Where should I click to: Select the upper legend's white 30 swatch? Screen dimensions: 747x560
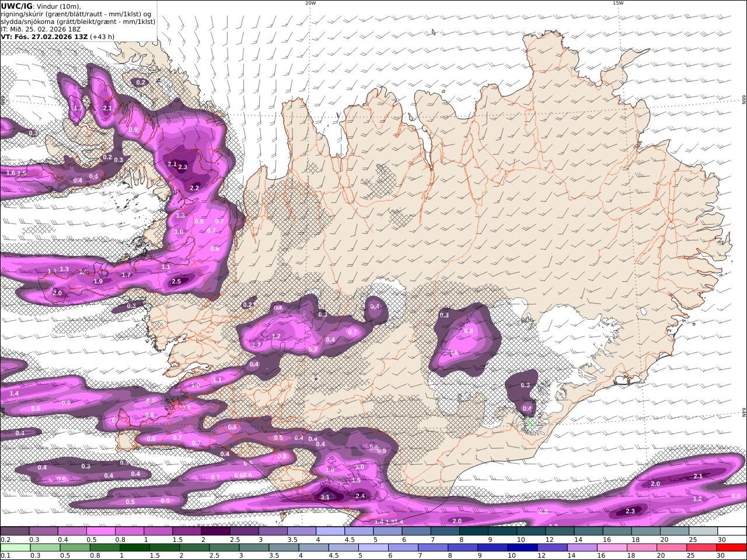[732, 531]
